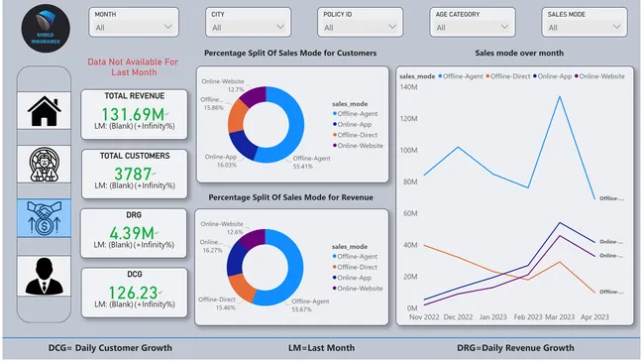Select the purple Online-Website revenue donut slice
This screenshot has height=363, width=644.
click(x=254, y=238)
